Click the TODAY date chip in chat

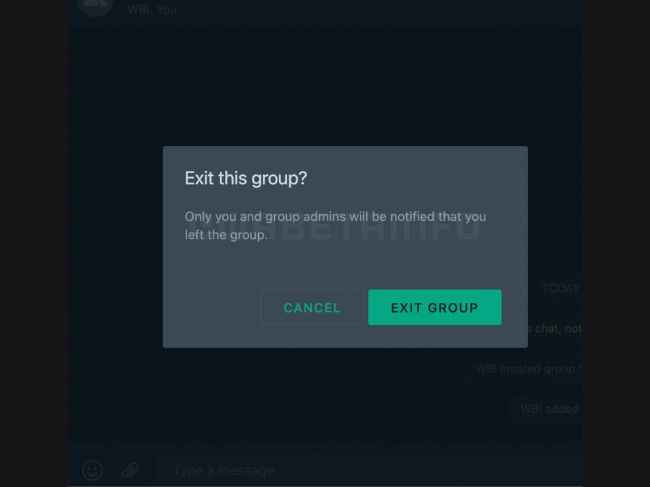tap(560, 288)
